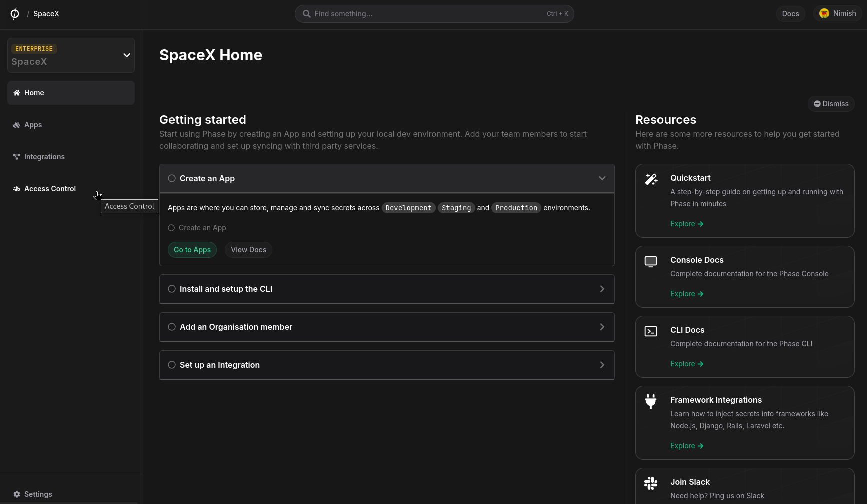Click the Console Docs Explore arrow icon
867x504 pixels.
(x=701, y=294)
